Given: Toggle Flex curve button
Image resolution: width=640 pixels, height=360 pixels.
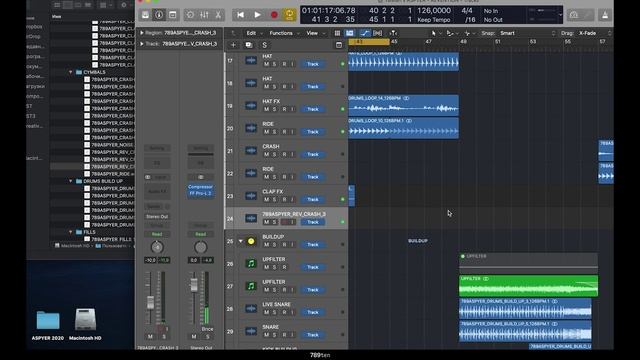Looking at the screenshot, I should pyautogui.click(x=365, y=33).
